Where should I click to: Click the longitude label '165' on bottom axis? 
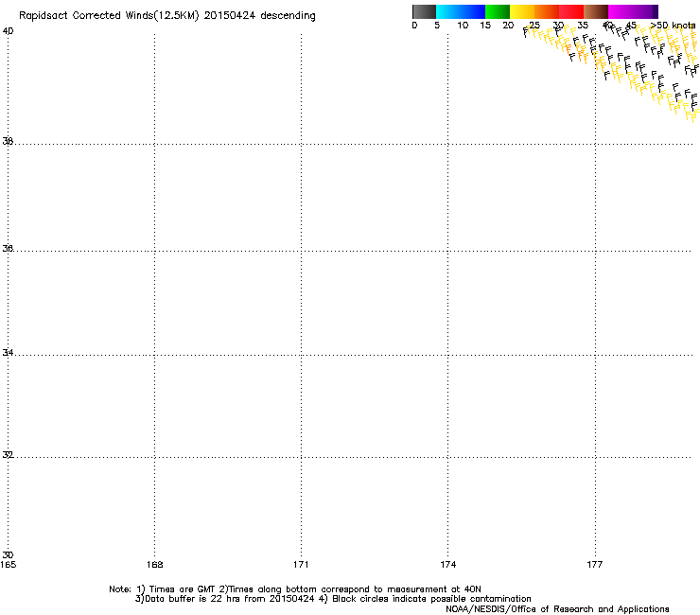pyautogui.click(x=8, y=565)
